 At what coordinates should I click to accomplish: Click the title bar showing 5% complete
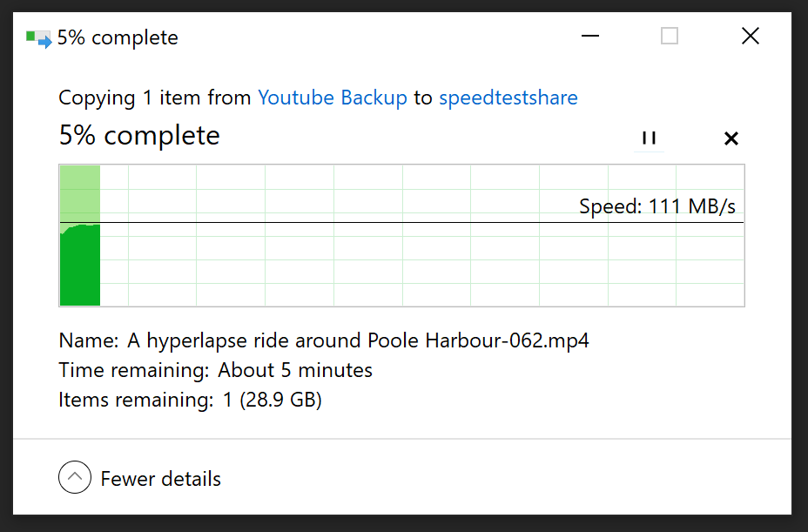(x=118, y=37)
